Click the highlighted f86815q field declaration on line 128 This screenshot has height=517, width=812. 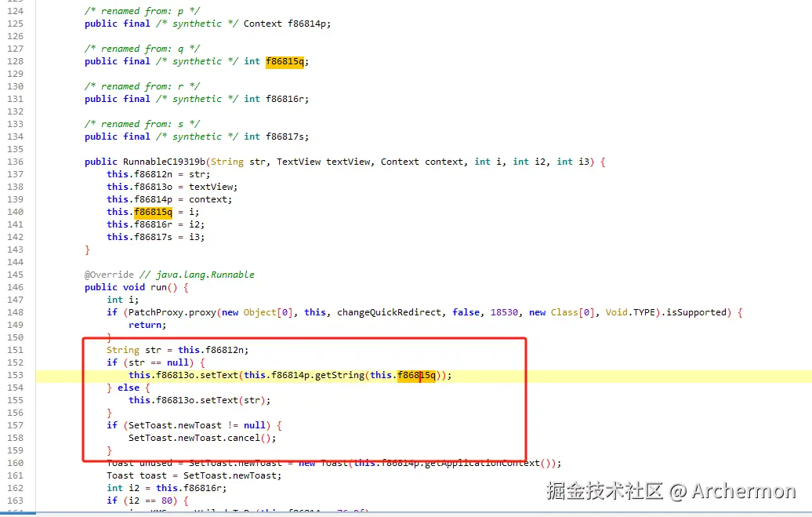285,61
